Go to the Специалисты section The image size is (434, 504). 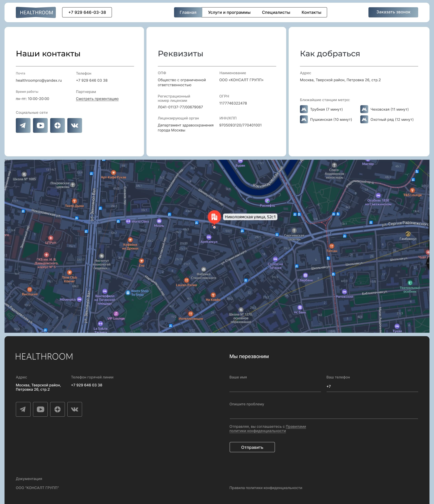tap(276, 12)
